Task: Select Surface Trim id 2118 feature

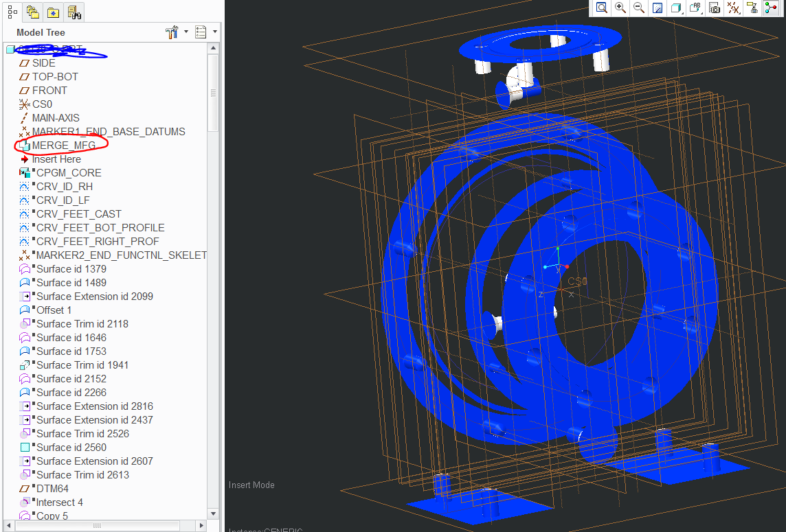Action: 82,324
